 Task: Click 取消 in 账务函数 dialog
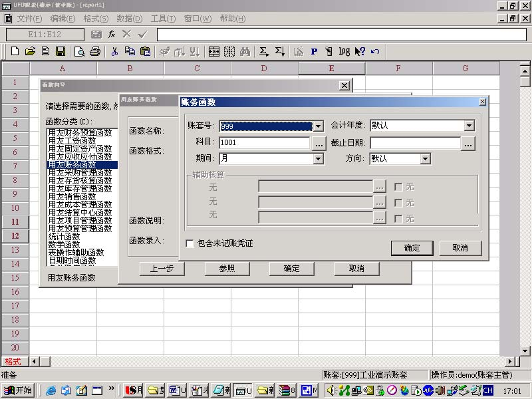pos(460,248)
